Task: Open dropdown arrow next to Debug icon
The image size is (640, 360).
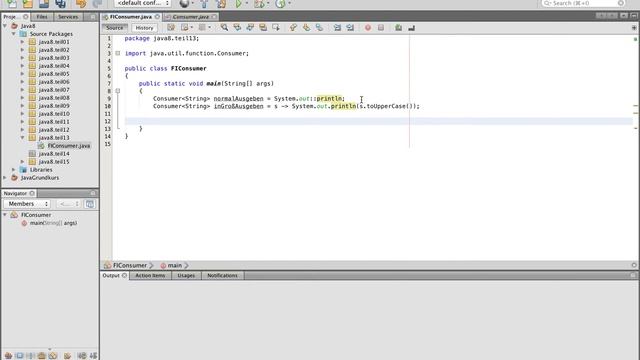Action: point(268,3)
